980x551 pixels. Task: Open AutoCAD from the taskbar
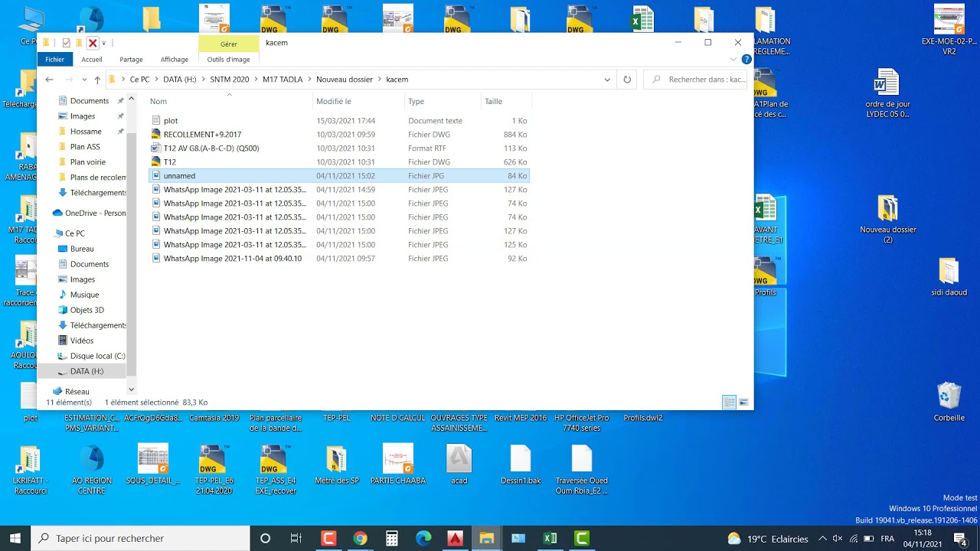pyautogui.click(x=455, y=539)
